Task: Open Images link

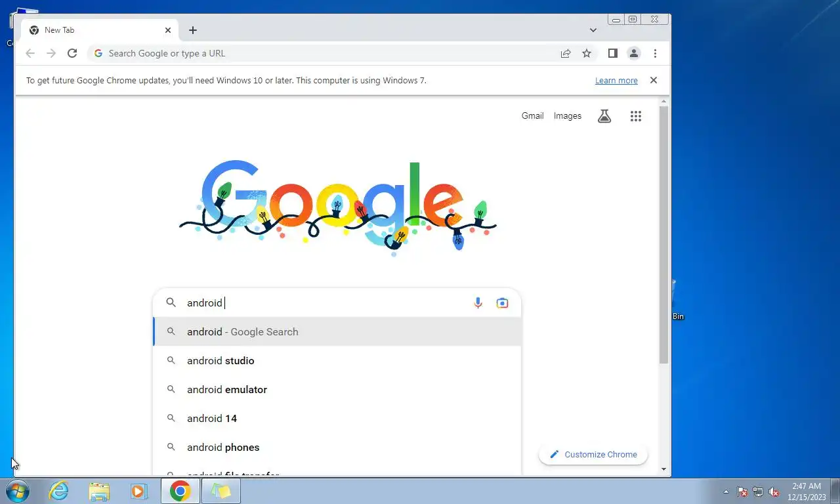Action: coord(567,115)
